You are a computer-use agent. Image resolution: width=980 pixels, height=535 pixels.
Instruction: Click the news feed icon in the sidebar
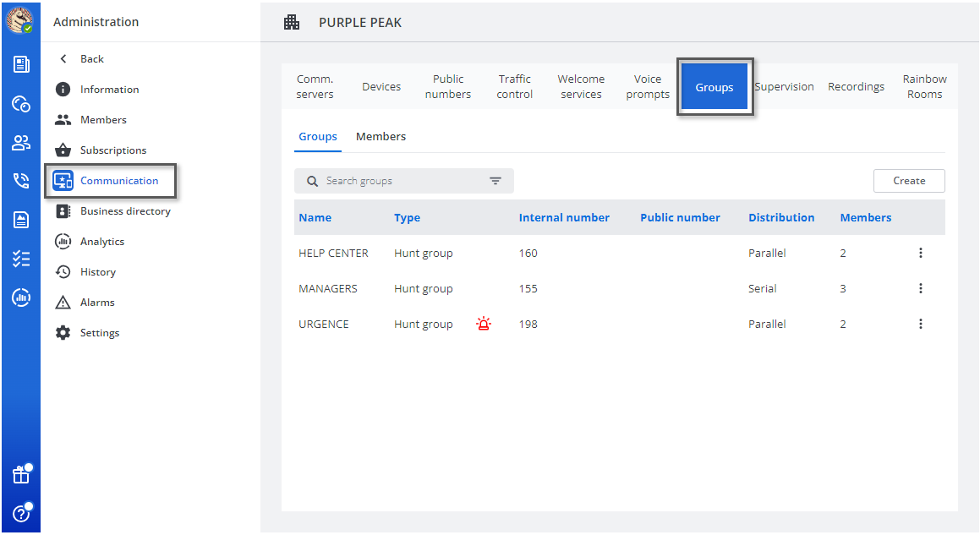(21, 64)
